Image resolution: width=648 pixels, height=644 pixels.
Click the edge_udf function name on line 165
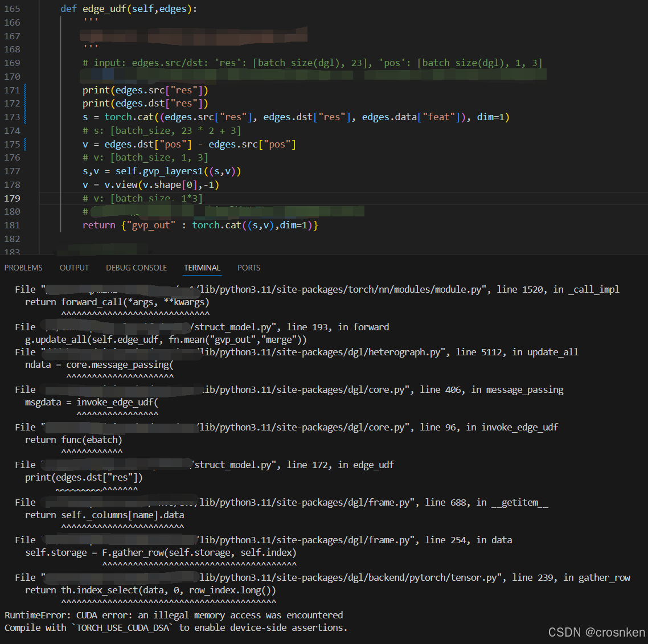tap(105, 9)
